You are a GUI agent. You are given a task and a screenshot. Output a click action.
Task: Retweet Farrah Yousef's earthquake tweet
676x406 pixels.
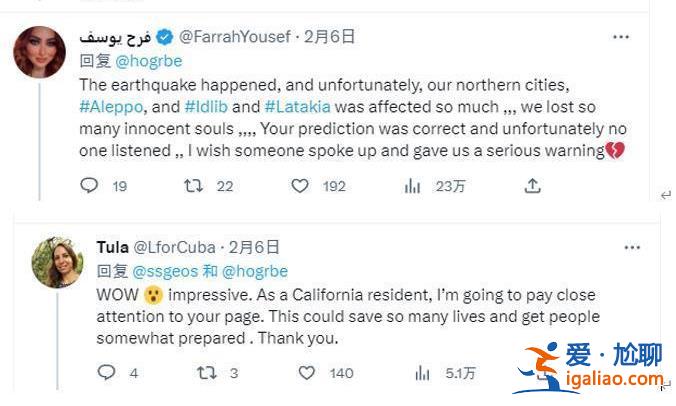pos(195,185)
